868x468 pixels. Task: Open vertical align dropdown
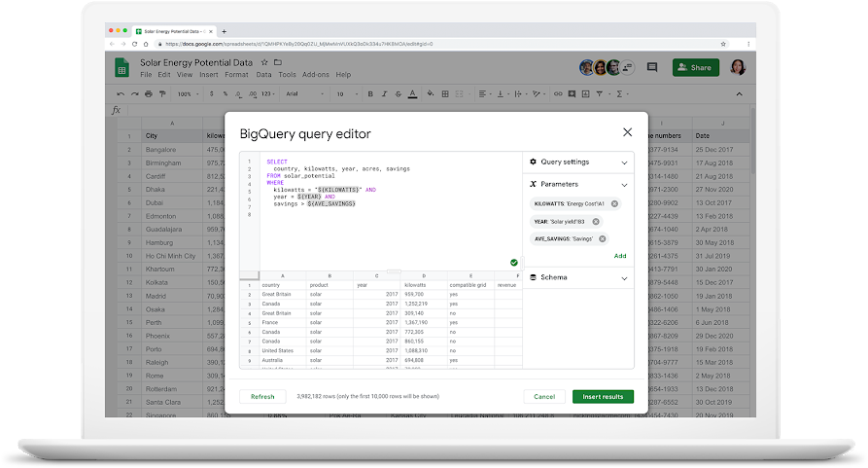(503, 94)
